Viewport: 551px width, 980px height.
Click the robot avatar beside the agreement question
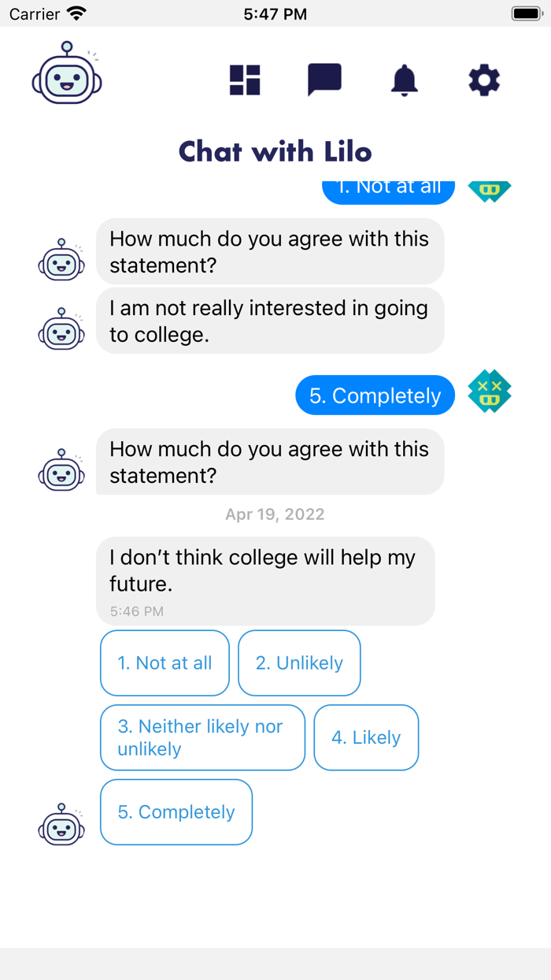61,262
